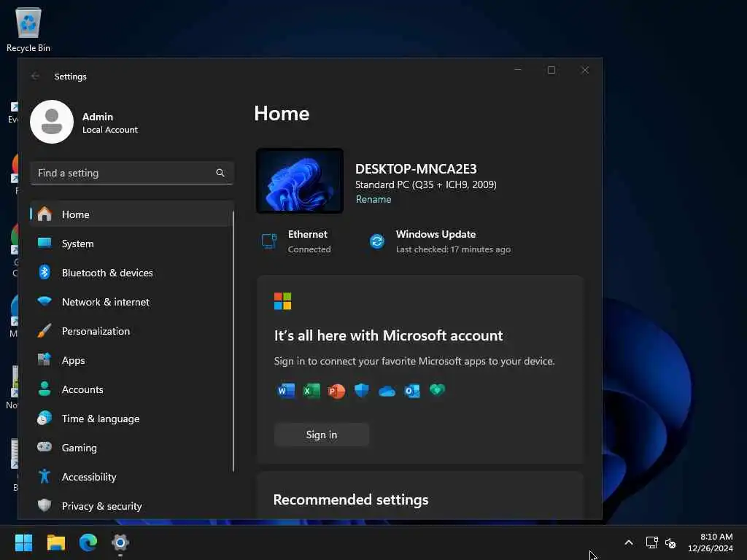Image resolution: width=747 pixels, height=560 pixels.
Task: Click the Admin account name text
Action: [98, 117]
